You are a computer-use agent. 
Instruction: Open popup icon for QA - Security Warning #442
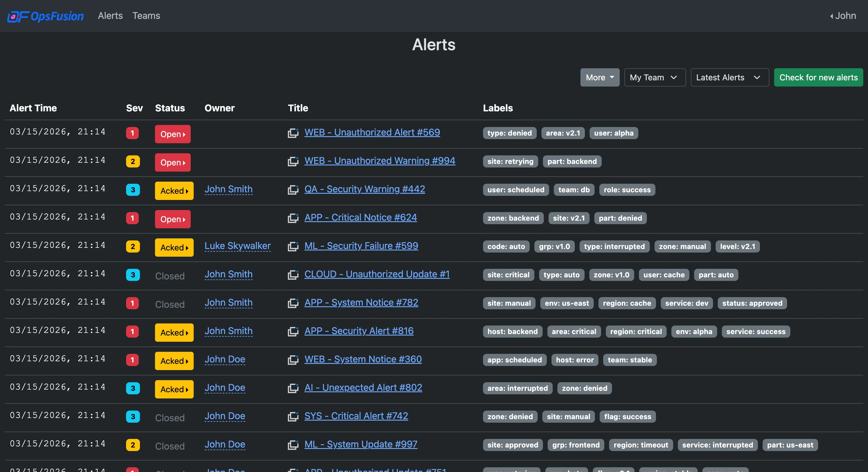tap(293, 189)
